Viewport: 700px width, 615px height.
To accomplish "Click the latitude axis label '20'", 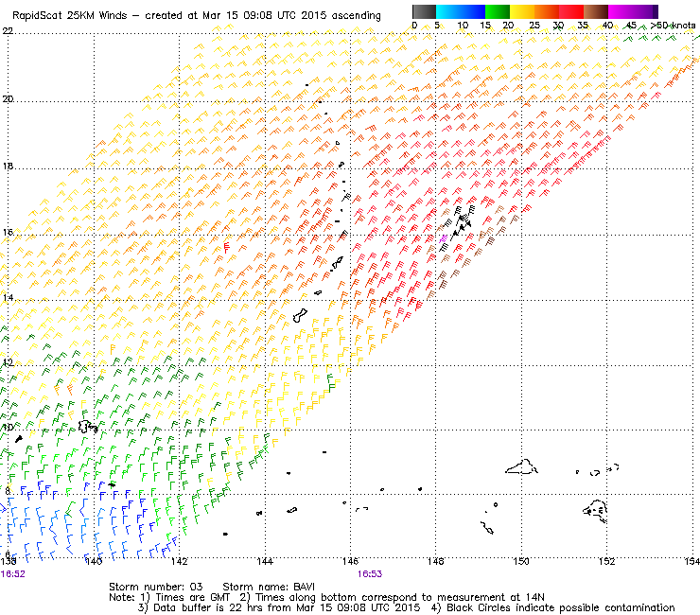I will [8, 99].
